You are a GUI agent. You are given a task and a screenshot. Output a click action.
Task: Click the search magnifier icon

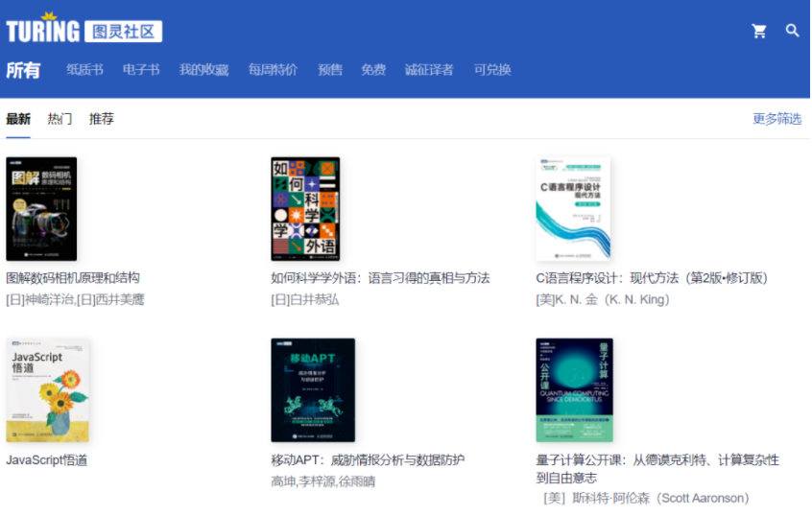coord(792,31)
